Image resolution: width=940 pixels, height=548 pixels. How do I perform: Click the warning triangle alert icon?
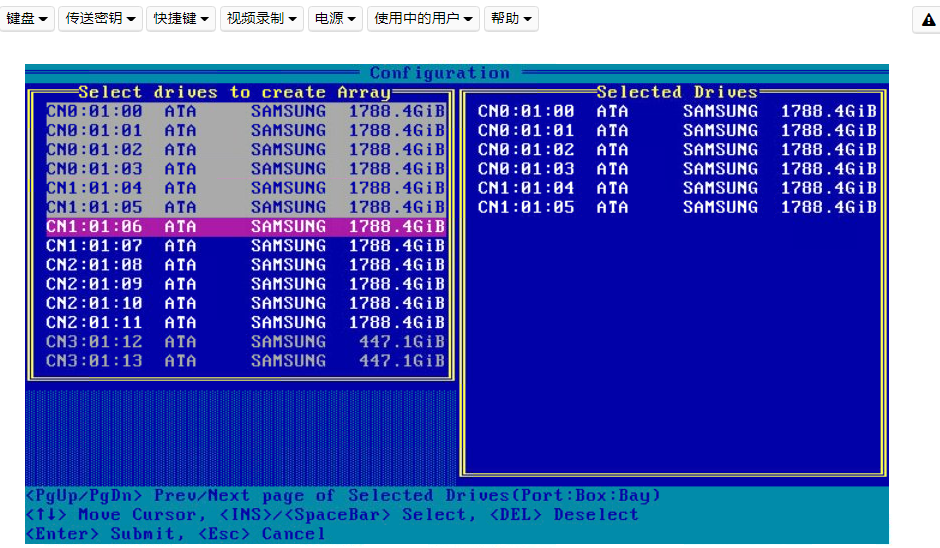(927, 19)
